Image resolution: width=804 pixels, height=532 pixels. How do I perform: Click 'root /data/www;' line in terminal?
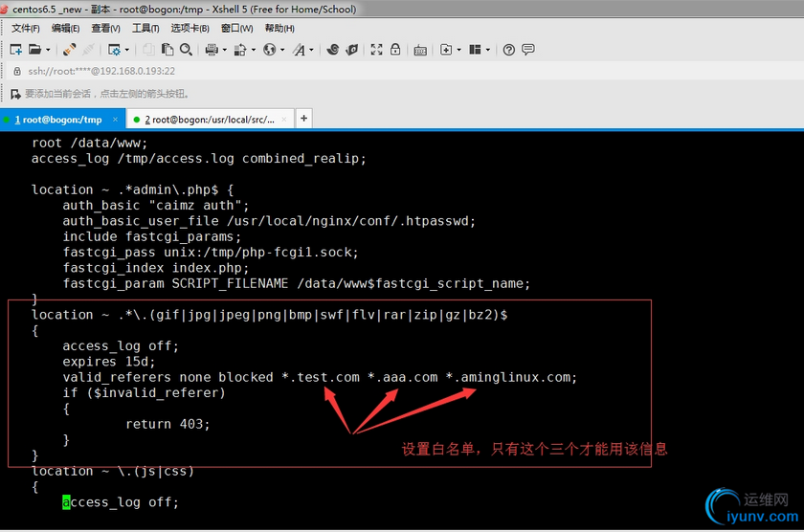[90, 143]
